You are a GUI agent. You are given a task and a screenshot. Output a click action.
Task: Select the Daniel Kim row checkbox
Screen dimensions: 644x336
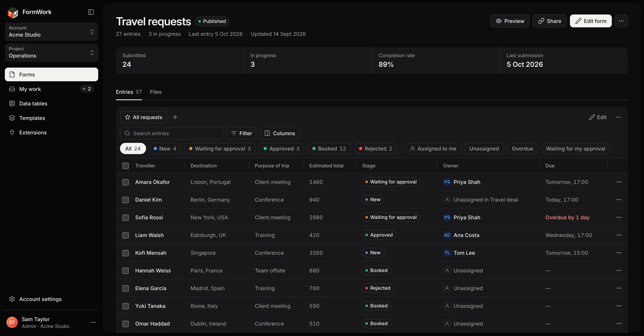pos(126,200)
